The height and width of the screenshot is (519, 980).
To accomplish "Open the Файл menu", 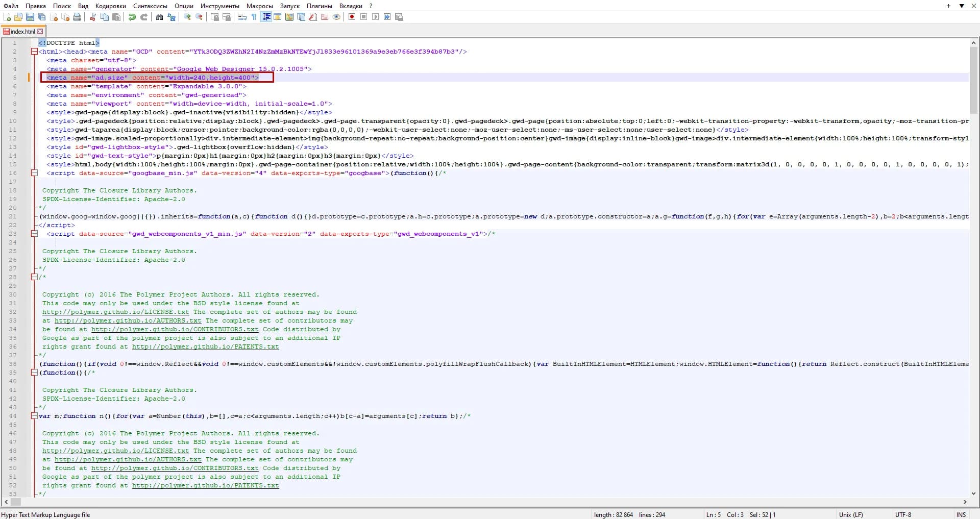I will (11, 6).
